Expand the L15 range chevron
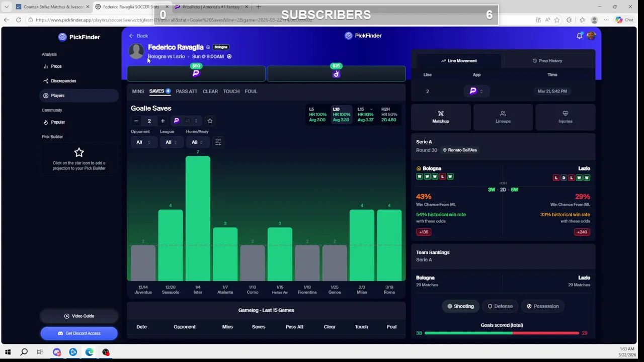The width and height of the screenshot is (644, 362). tap(371, 109)
